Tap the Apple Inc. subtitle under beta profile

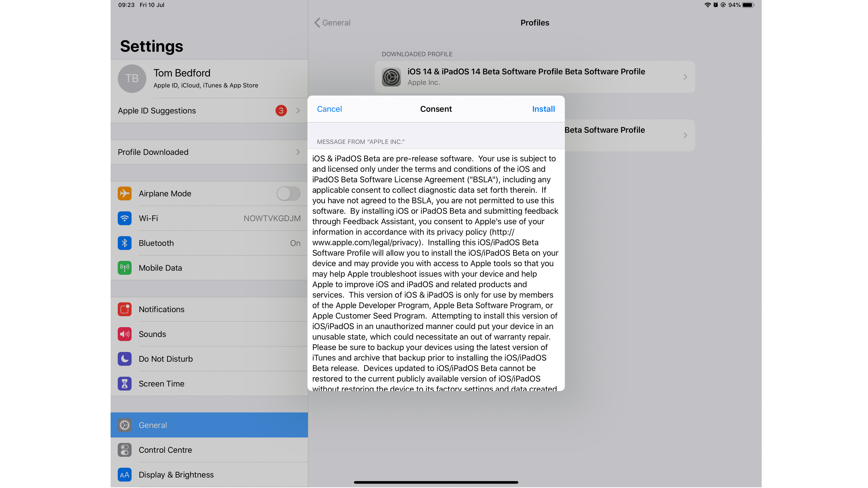click(x=424, y=82)
